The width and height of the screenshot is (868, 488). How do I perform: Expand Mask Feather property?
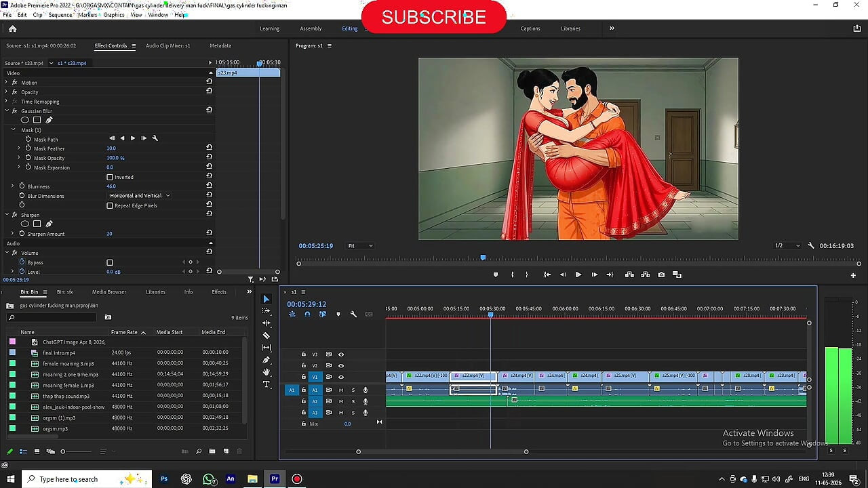19,148
